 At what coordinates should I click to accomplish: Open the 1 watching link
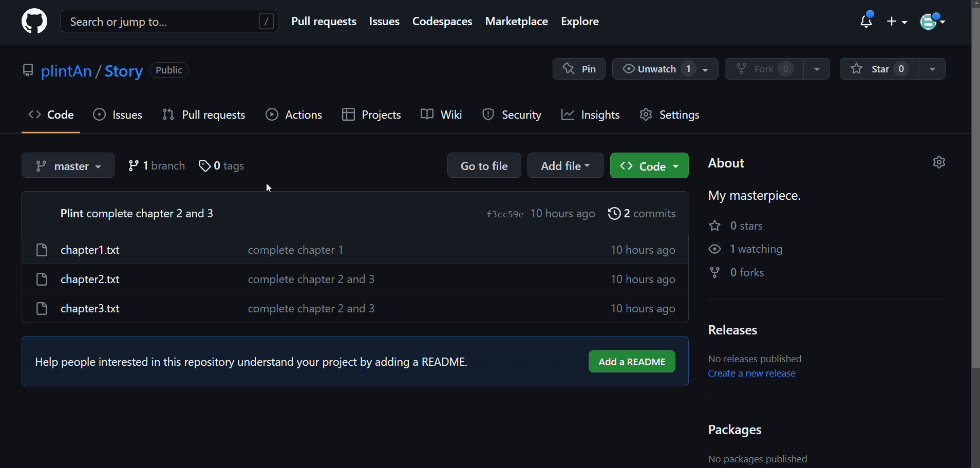tap(745, 249)
